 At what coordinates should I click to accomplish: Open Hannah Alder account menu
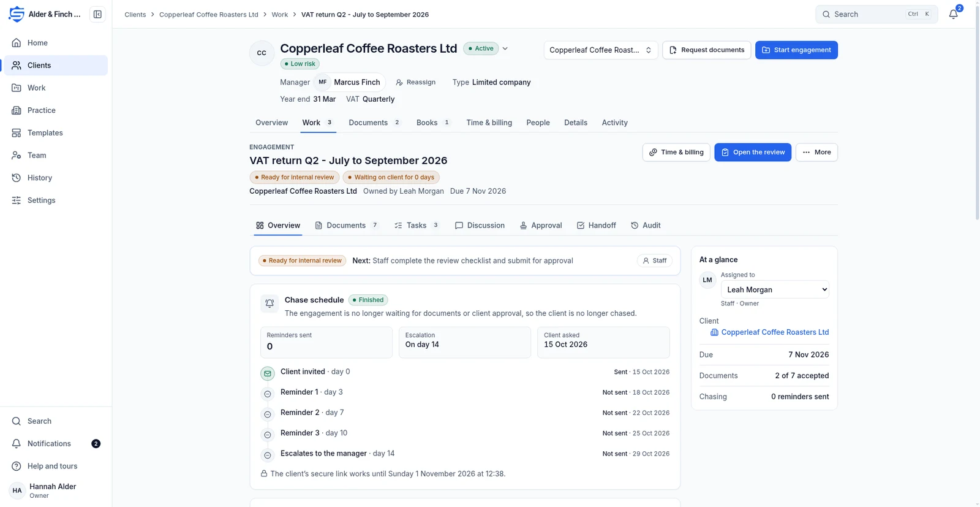pyautogui.click(x=56, y=490)
